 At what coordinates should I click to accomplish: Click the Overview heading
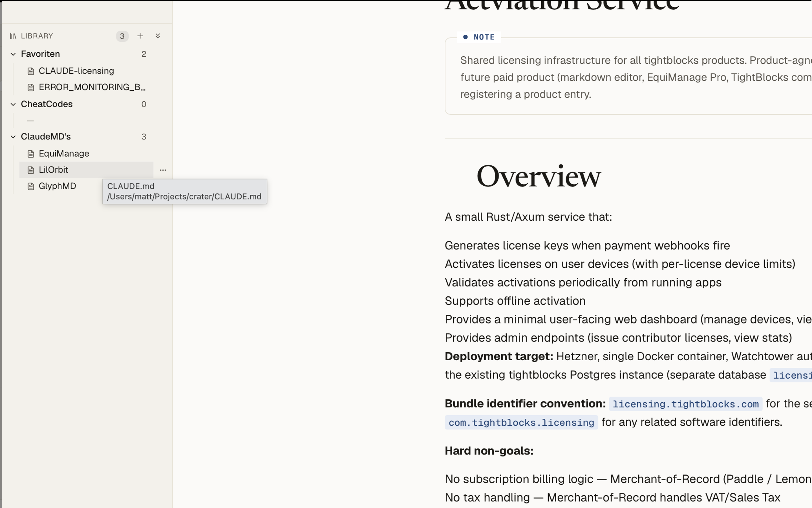pos(539,176)
